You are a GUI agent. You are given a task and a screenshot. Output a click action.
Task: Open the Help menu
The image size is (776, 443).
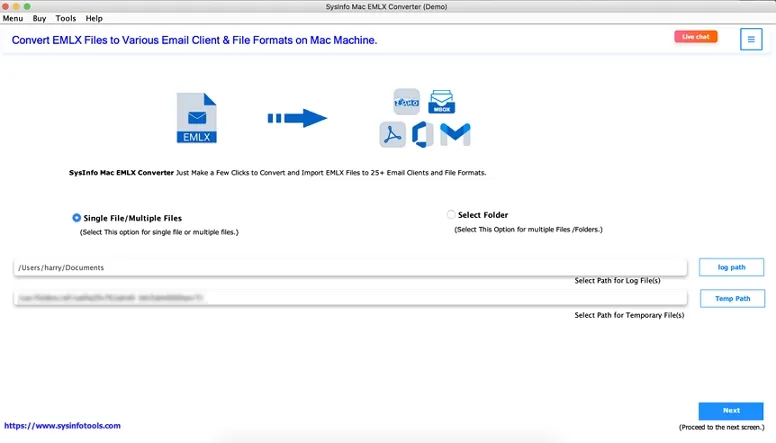coord(94,18)
